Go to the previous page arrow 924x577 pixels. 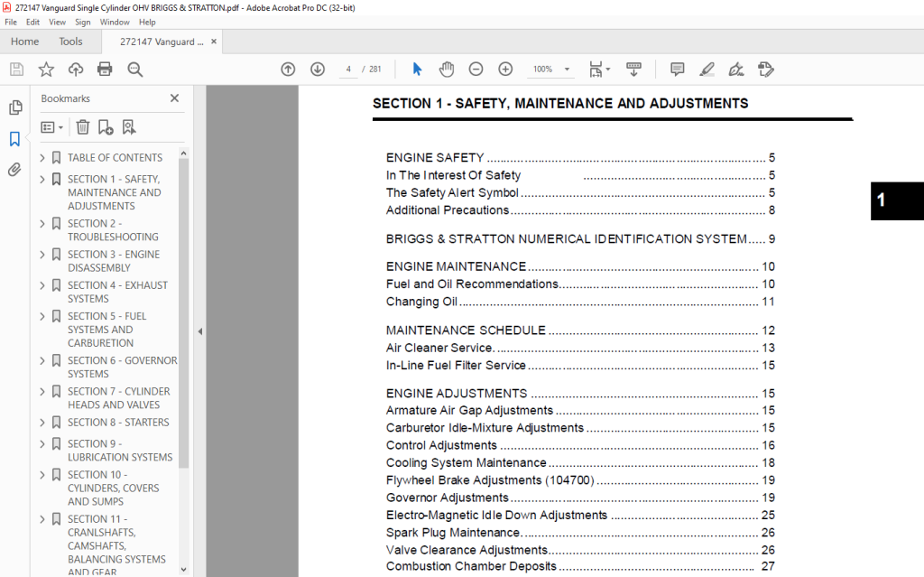coord(288,70)
